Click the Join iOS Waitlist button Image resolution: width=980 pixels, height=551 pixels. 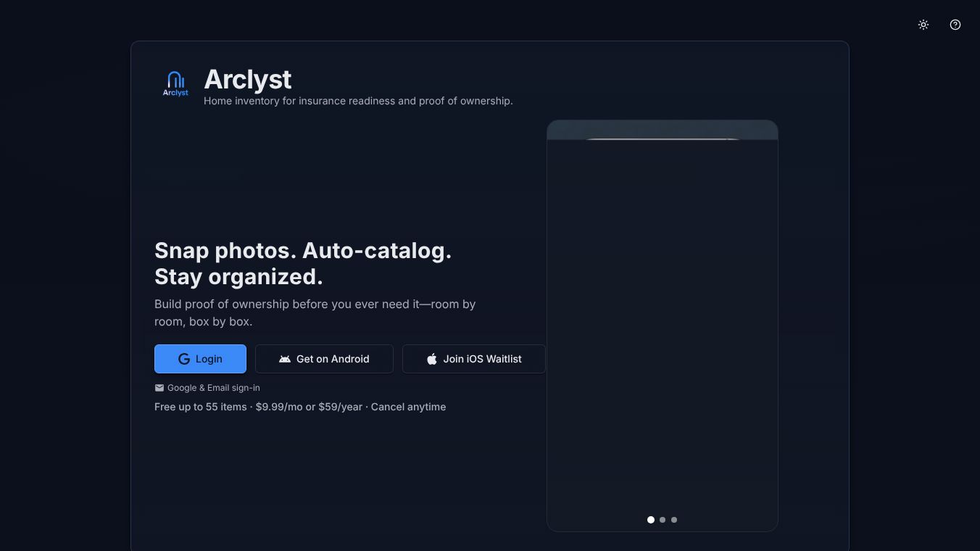pos(474,359)
